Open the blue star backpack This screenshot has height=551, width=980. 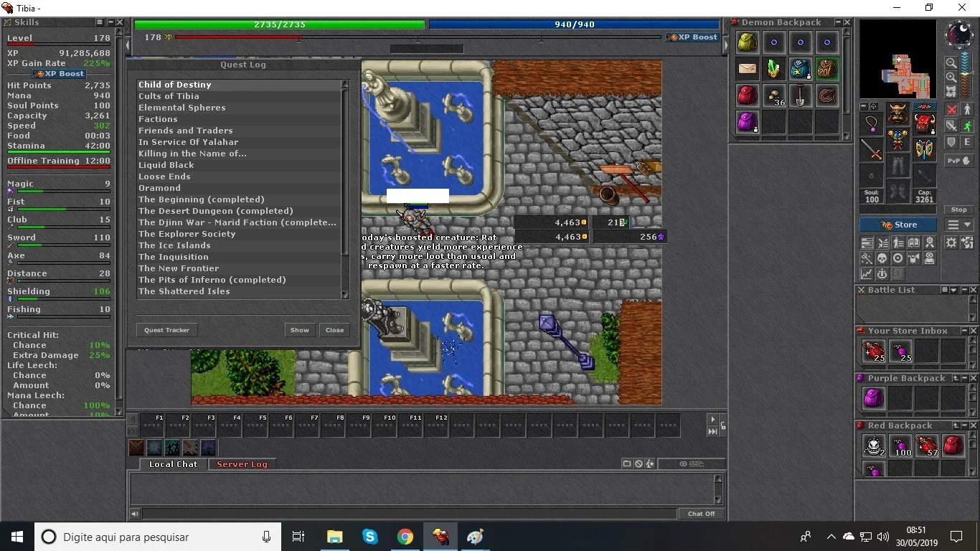(x=801, y=69)
